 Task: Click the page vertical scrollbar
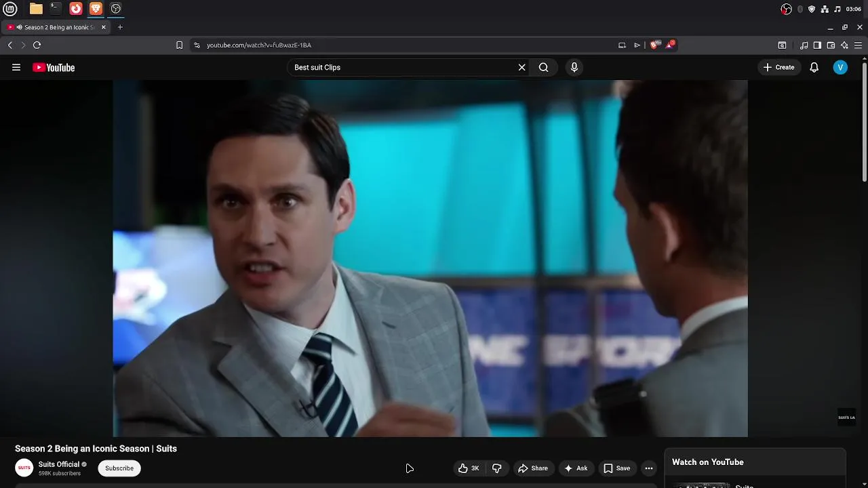(865, 122)
